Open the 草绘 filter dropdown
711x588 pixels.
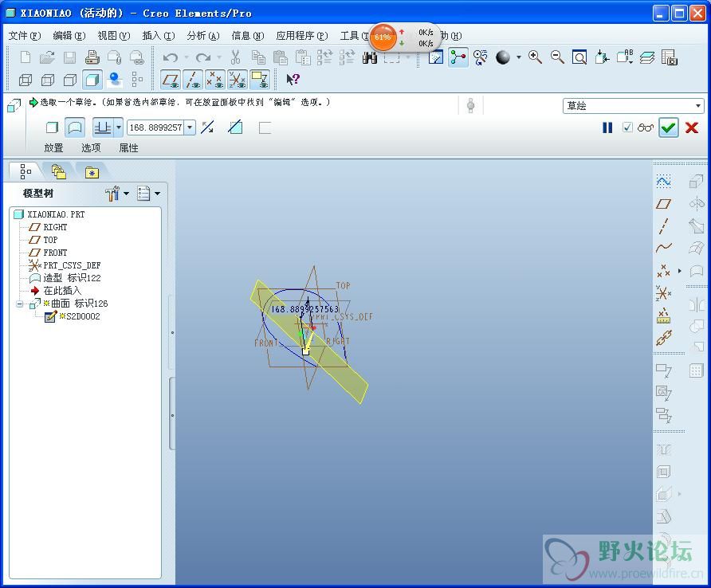[x=633, y=106]
